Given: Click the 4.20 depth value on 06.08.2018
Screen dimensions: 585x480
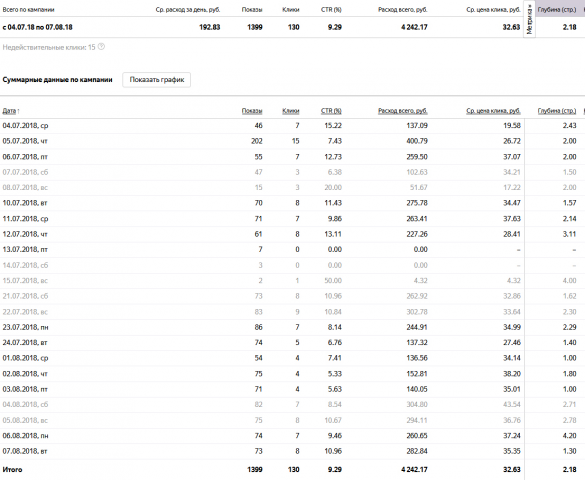Looking at the screenshot, I should (x=570, y=436).
